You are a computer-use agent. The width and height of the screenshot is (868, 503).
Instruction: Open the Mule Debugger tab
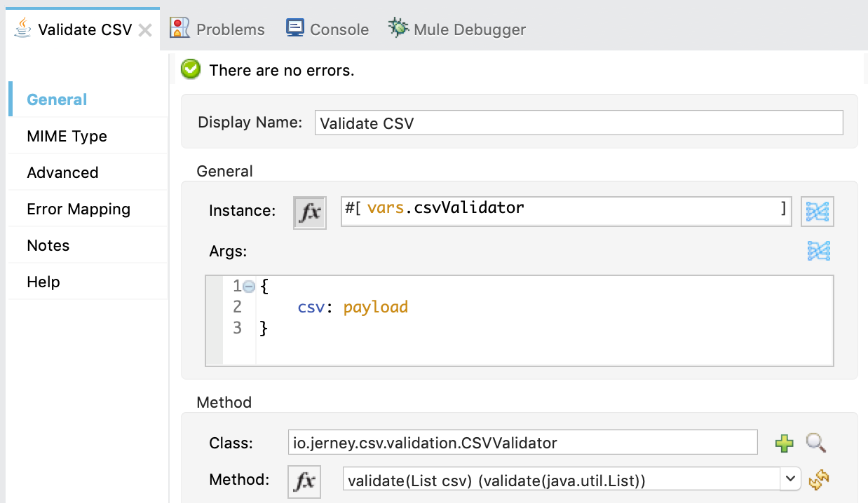click(x=458, y=29)
